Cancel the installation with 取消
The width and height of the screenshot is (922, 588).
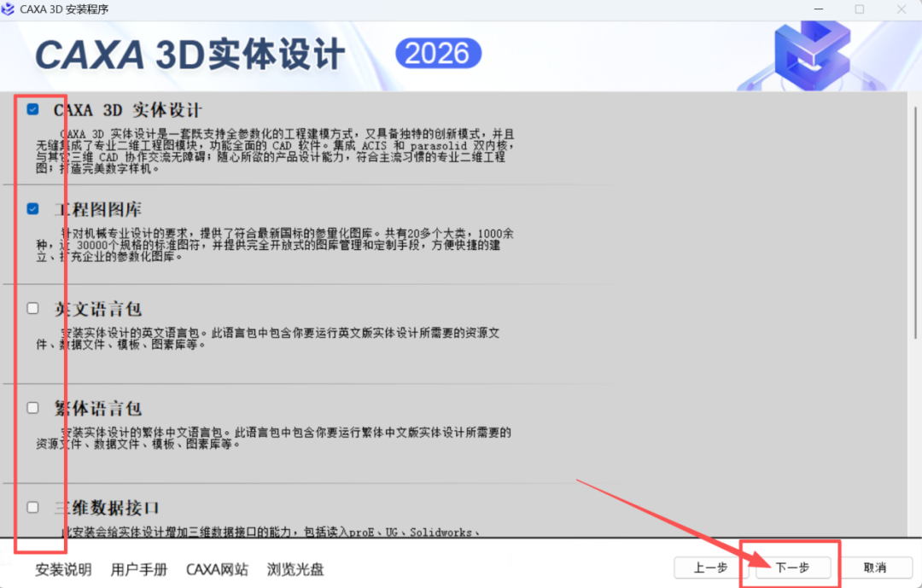click(875, 568)
